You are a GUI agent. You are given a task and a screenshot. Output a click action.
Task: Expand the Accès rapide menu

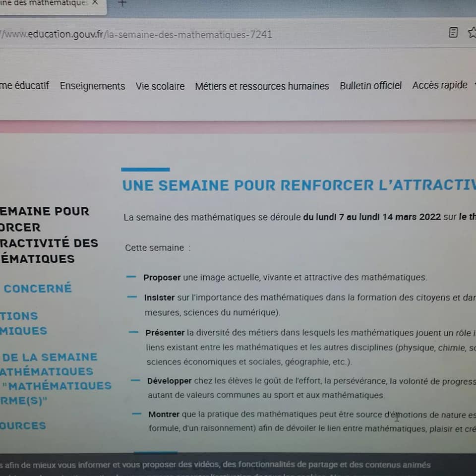click(x=440, y=85)
